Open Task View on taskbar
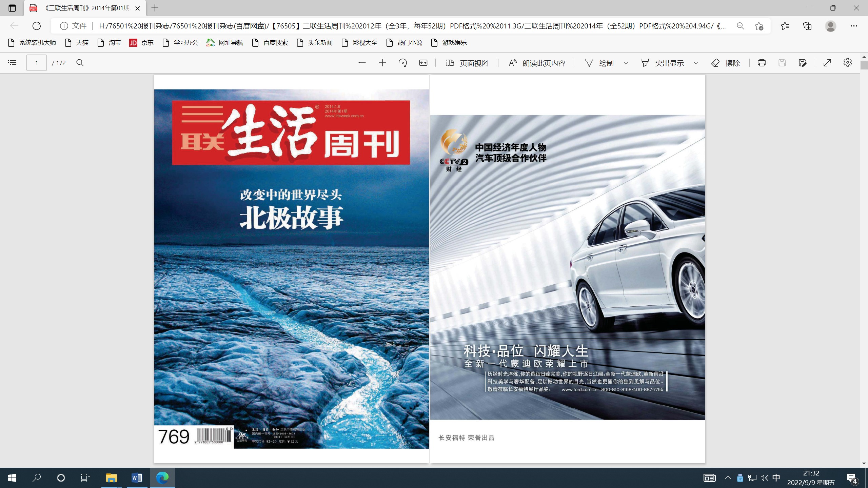The height and width of the screenshot is (488, 868). (x=85, y=478)
